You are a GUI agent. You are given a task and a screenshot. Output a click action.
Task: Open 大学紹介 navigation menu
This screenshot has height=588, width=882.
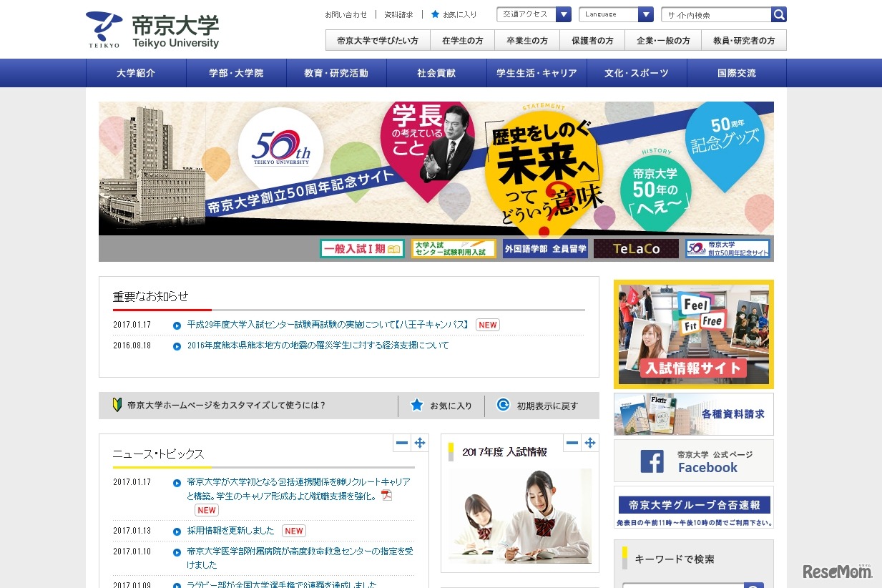click(x=136, y=73)
